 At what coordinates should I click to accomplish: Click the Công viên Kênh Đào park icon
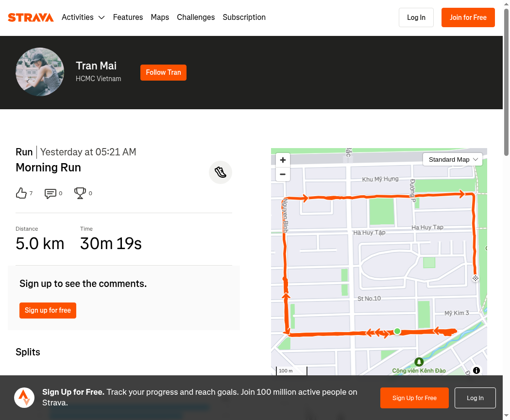pyautogui.click(x=419, y=361)
